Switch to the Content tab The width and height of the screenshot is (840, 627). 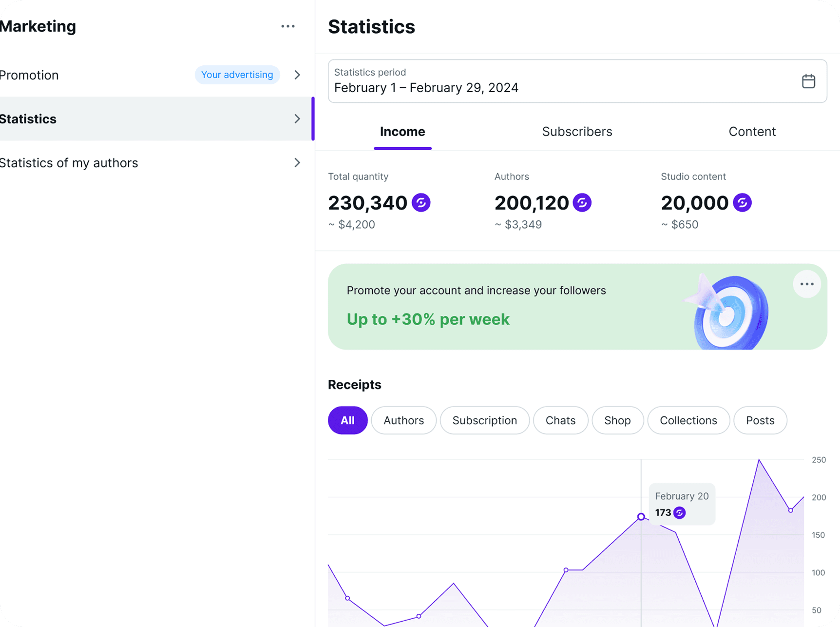click(x=752, y=132)
